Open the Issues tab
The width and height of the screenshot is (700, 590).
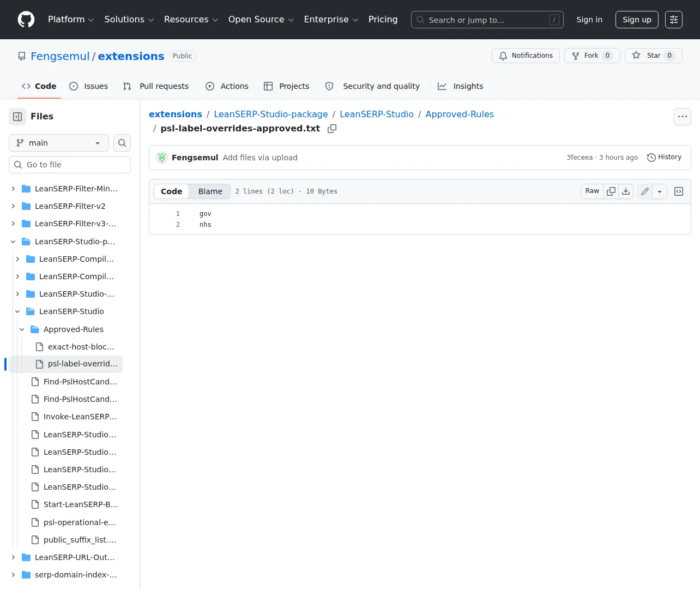(89, 86)
